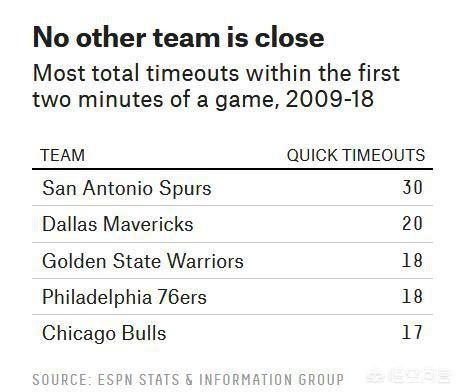Select the Chicago Bulls team name
The image size is (460, 392).
click(104, 333)
